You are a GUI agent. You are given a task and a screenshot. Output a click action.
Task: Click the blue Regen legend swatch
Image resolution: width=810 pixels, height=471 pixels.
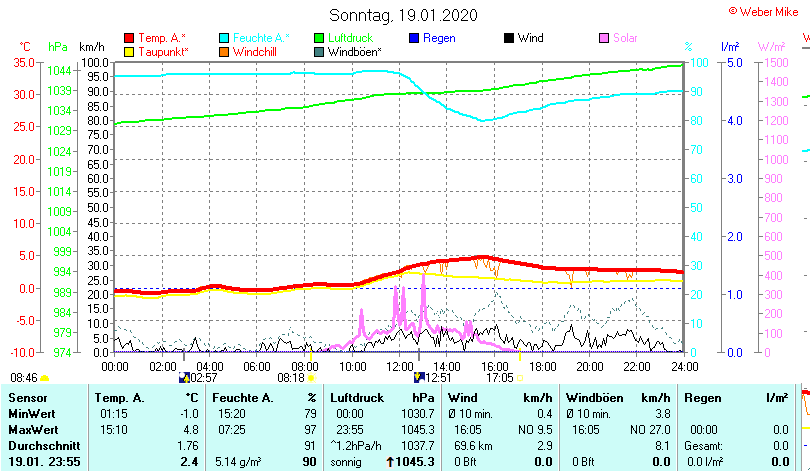coord(414,38)
